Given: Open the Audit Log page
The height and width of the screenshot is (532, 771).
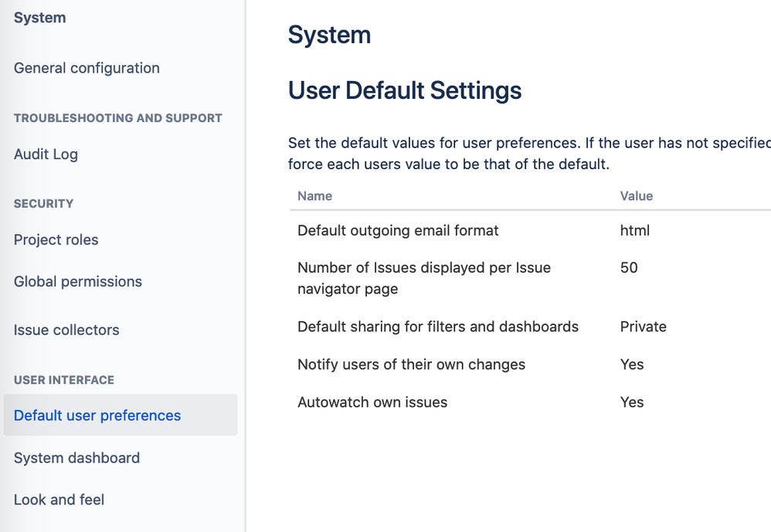Looking at the screenshot, I should tap(46, 154).
